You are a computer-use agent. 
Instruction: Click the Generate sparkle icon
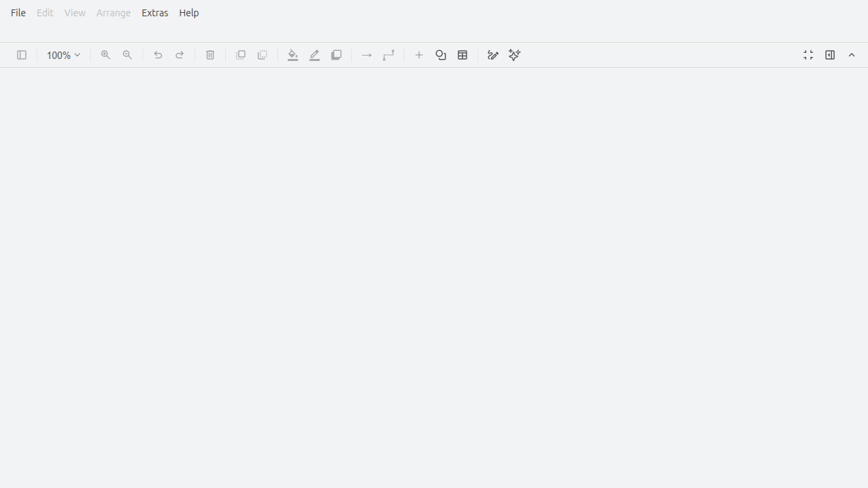[515, 55]
